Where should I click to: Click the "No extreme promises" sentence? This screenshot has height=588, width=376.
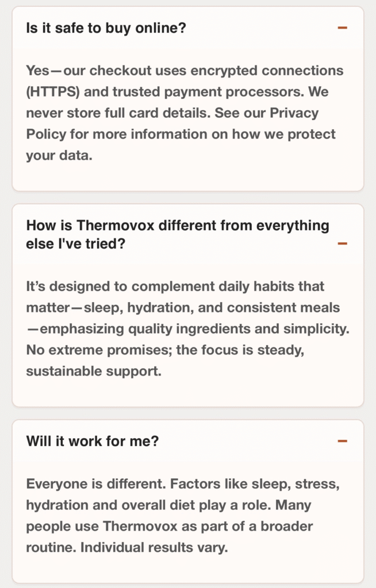(x=98, y=350)
